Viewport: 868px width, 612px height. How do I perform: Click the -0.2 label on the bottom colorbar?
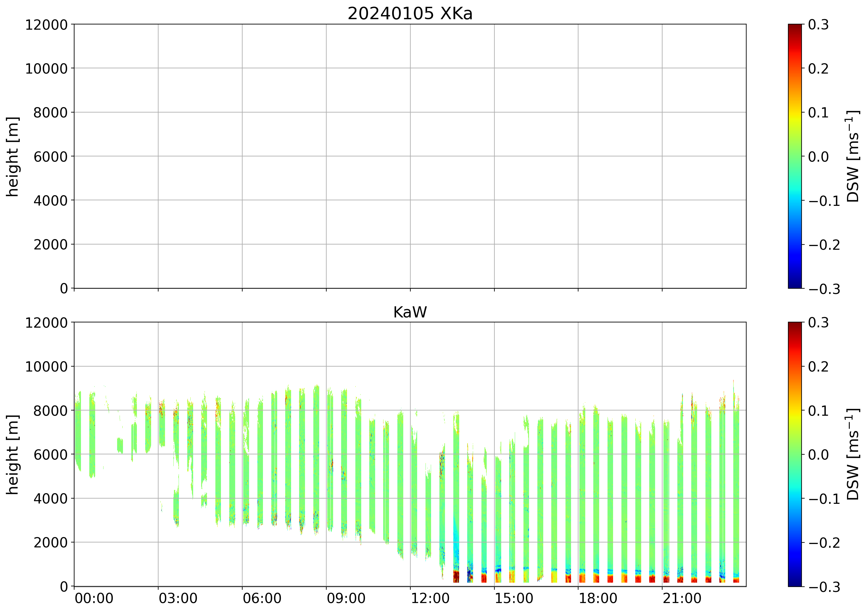824,543
